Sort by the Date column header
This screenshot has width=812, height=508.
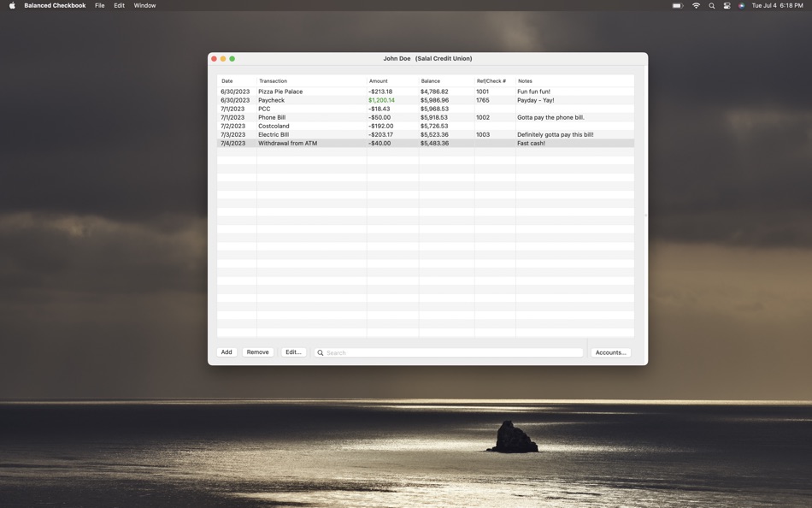pos(237,81)
